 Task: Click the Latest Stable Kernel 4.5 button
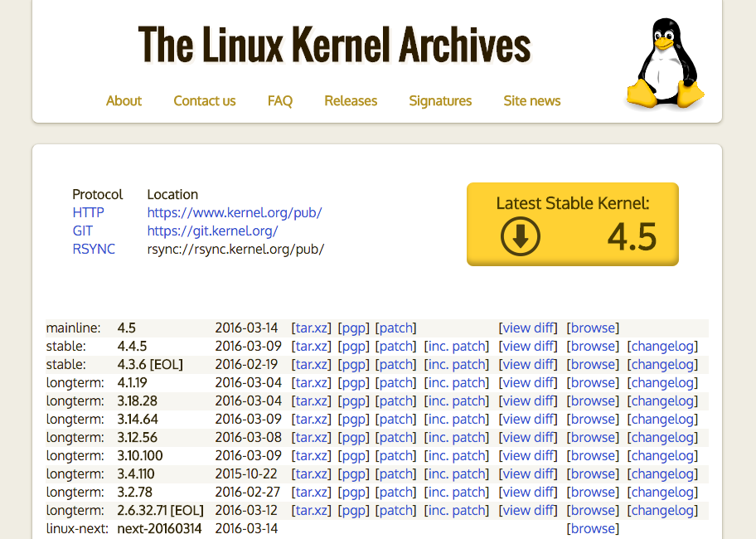click(x=572, y=224)
